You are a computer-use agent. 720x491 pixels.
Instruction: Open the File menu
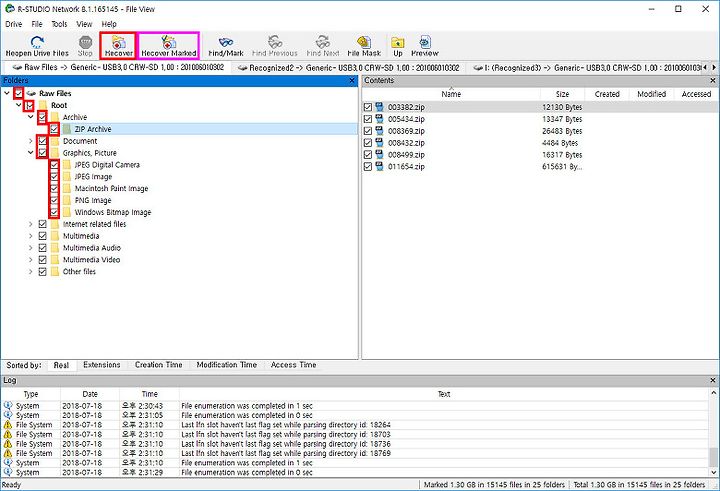[x=37, y=24]
